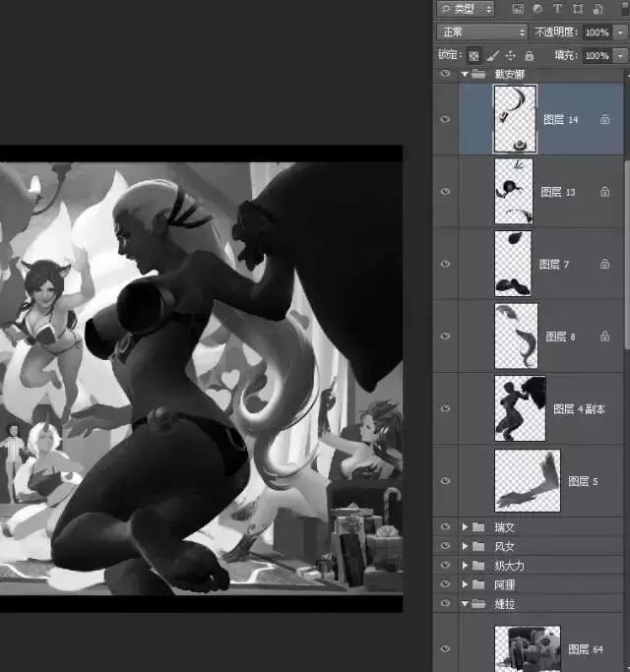Select the 风女 layer group

505,546
